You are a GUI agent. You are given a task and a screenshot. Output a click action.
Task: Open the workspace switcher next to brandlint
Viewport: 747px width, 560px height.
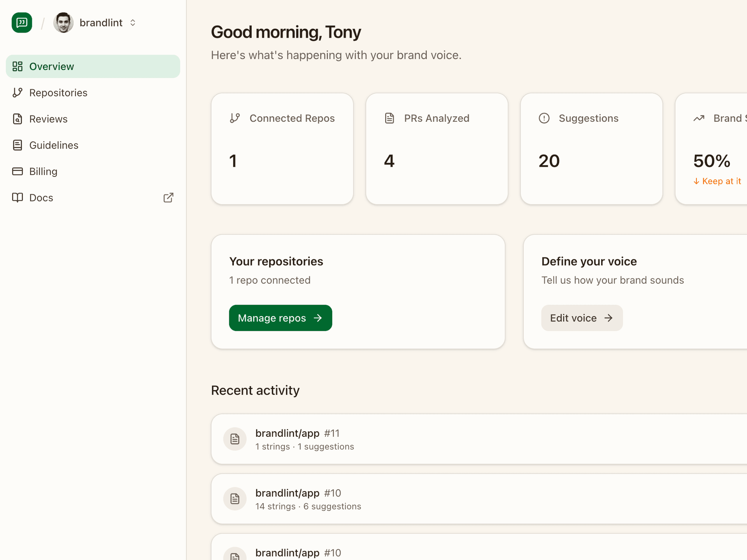click(133, 23)
